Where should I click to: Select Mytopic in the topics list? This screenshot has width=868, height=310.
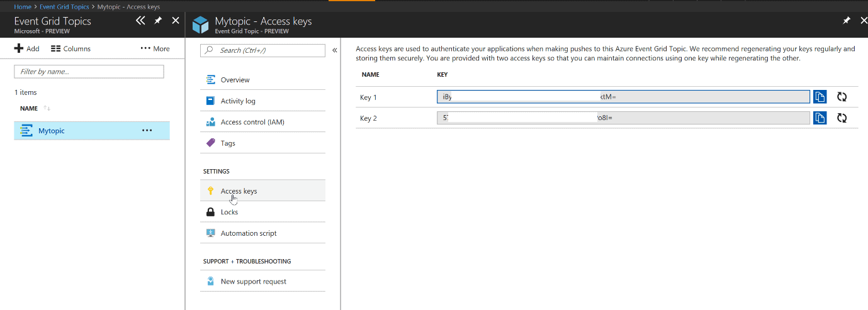92,131
